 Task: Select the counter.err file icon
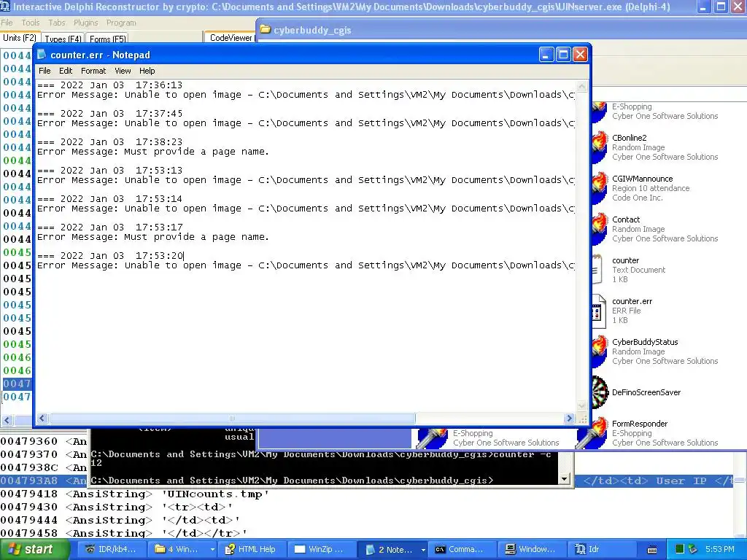pos(598,311)
